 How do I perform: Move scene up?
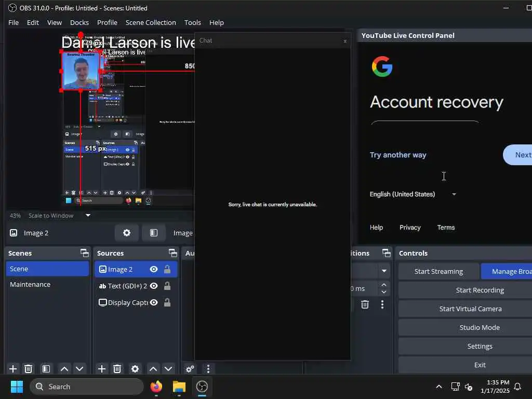click(64, 368)
